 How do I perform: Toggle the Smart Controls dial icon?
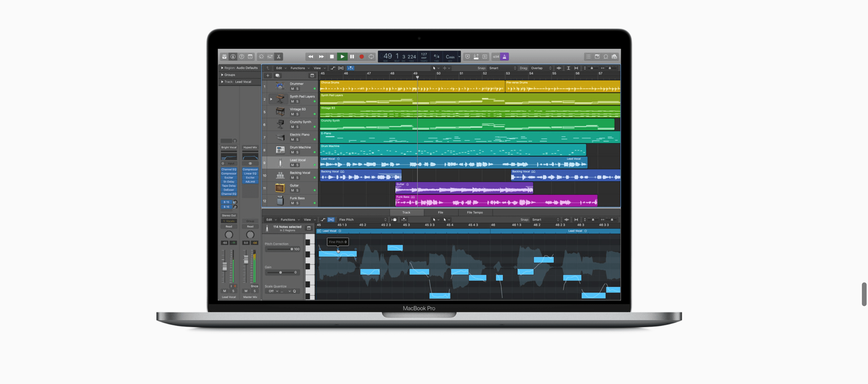(x=261, y=57)
